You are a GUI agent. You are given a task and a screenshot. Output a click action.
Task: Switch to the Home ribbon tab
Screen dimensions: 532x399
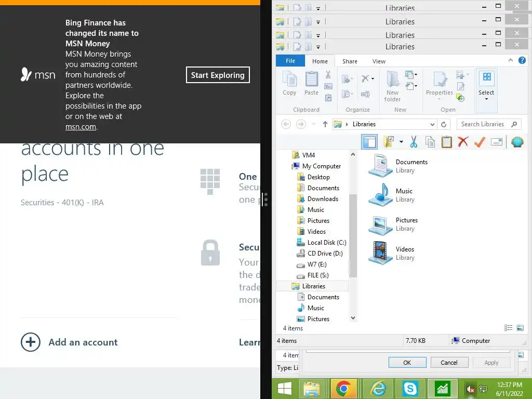click(320, 61)
